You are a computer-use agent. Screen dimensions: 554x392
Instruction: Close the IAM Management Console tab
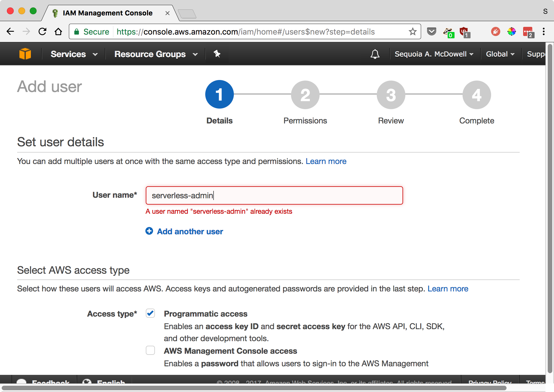[168, 13]
